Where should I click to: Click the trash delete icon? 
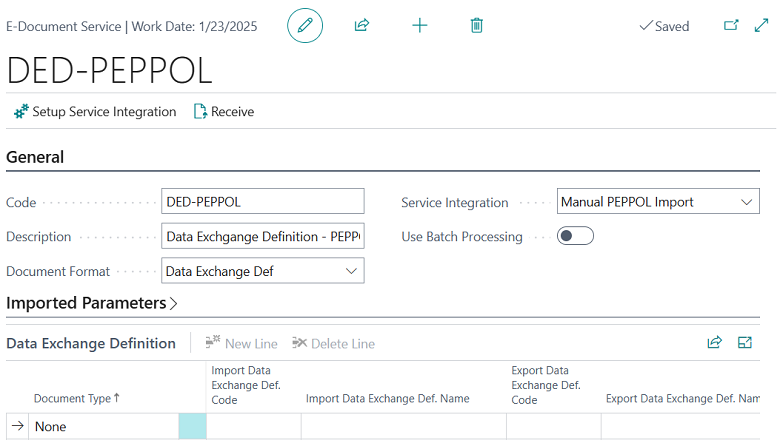click(477, 25)
